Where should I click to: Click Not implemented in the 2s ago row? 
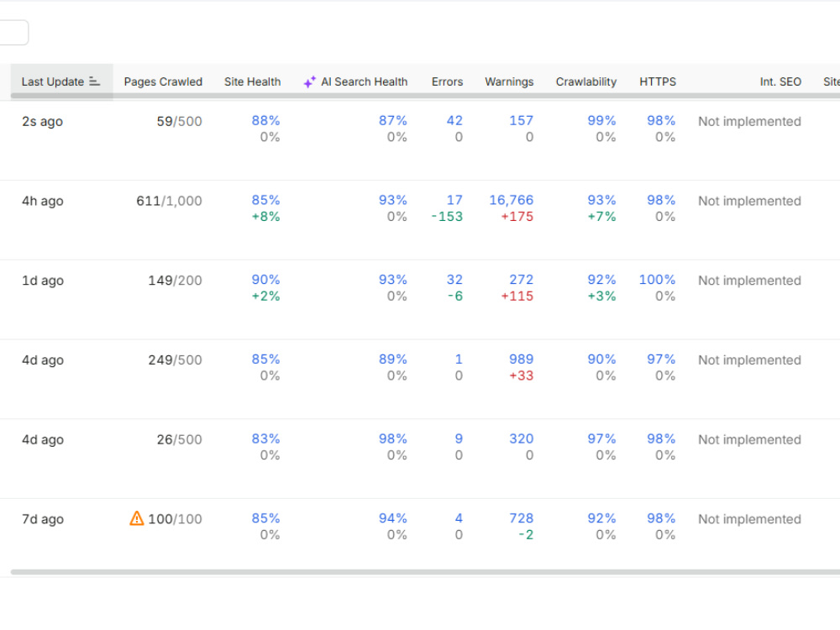[749, 122]
